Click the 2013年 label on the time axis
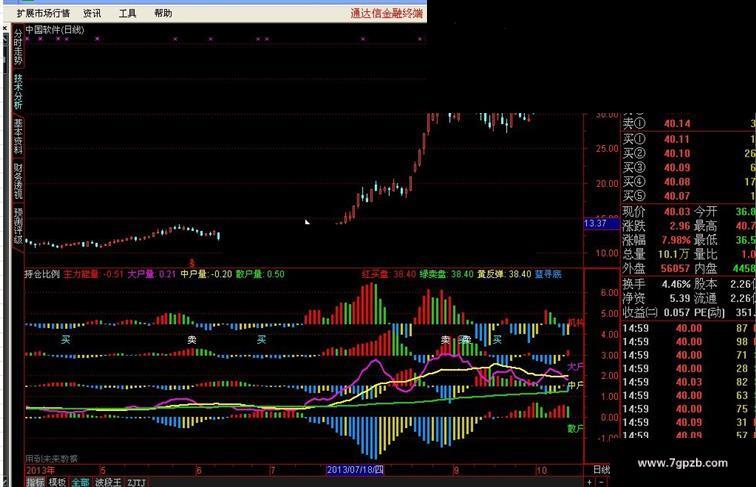 tap(40, 470)
